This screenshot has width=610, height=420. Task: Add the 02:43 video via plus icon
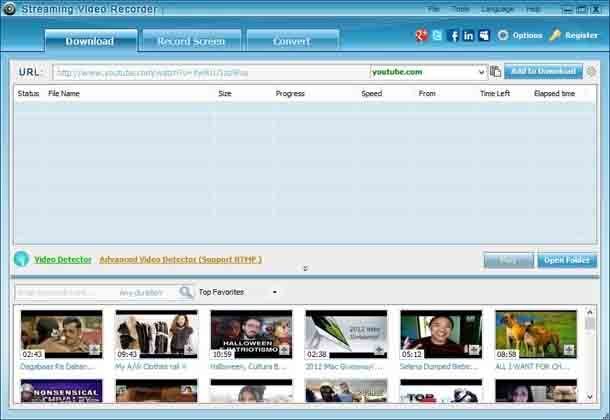coord(95,350)
